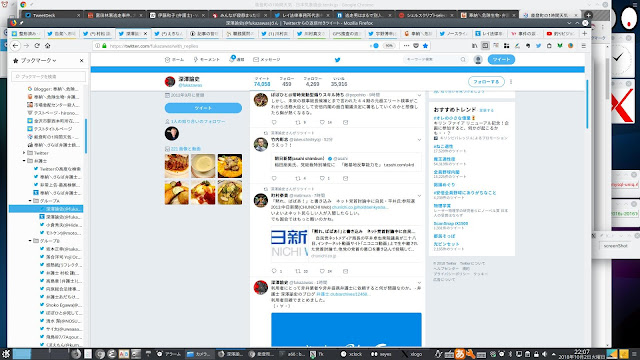Click the page zoom 90% indicator
Viewport: 640px width, 360px height.
(389, 46)
